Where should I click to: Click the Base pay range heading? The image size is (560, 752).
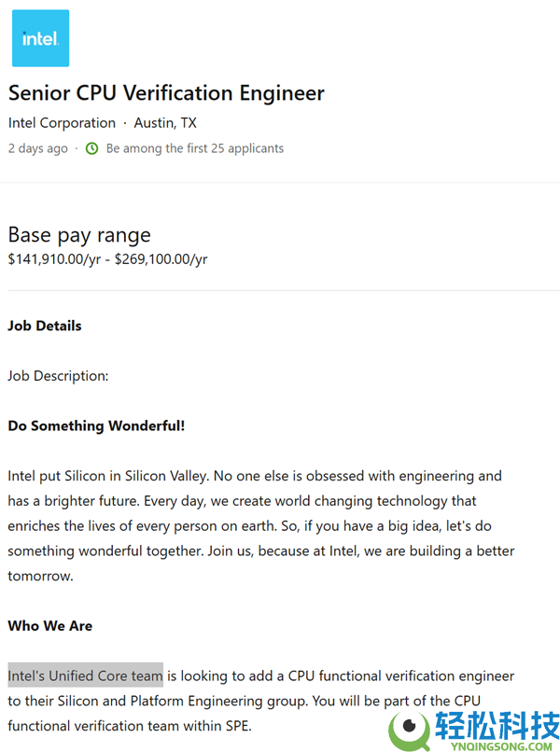[79, 234]
